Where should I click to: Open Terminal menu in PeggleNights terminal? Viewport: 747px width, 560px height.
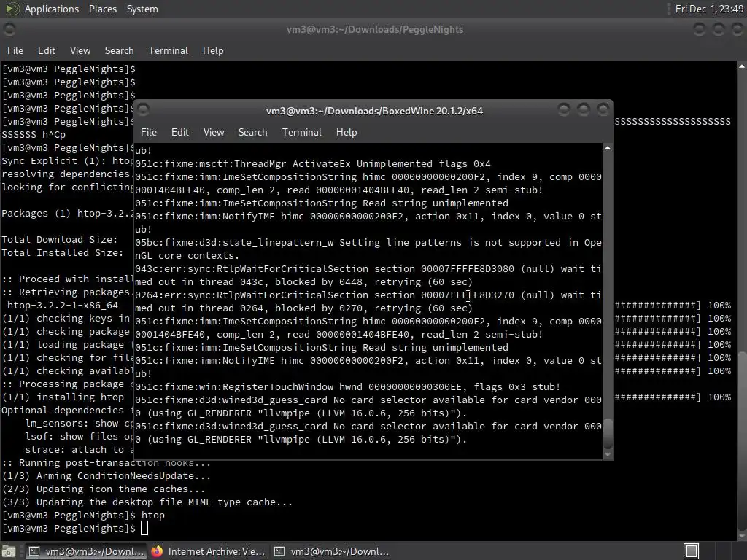point(169,50)
